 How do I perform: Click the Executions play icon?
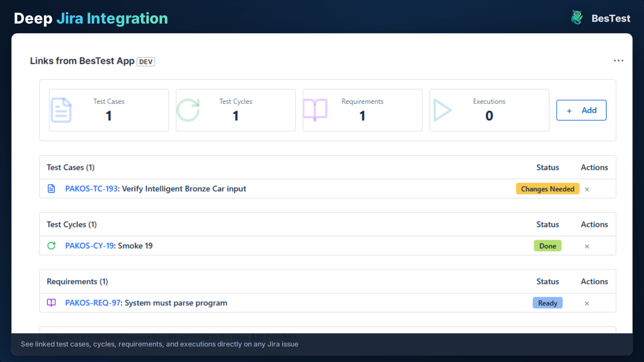coord(443,110)
